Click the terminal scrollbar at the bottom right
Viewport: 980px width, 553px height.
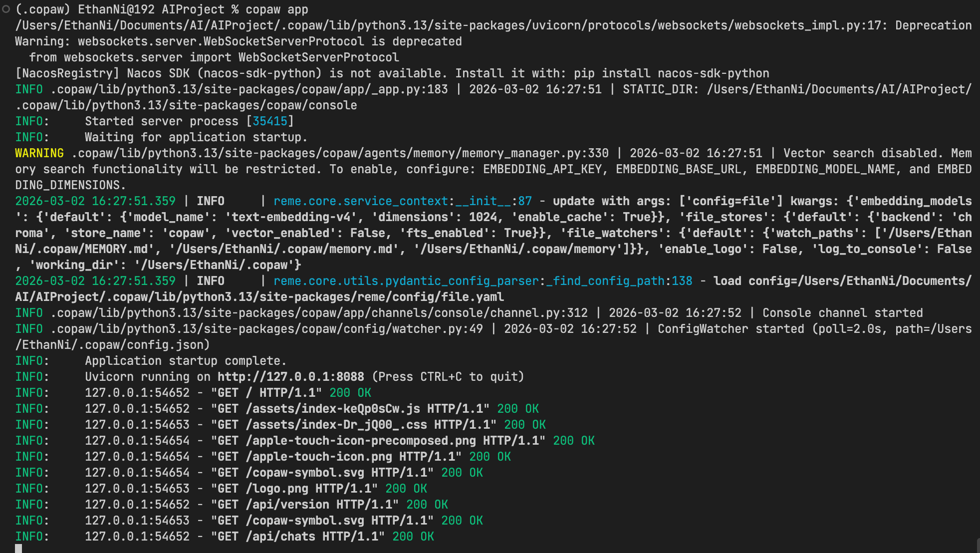point(978,545)
